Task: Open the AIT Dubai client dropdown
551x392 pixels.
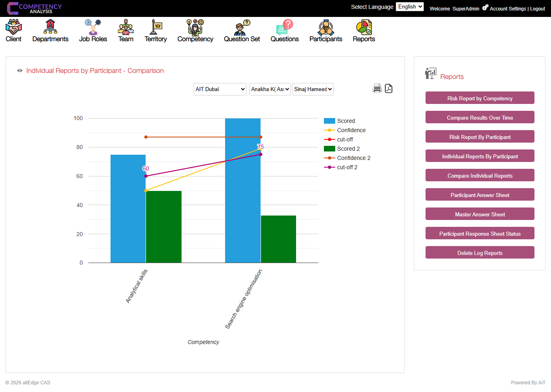Action: [x=219, y=89]
